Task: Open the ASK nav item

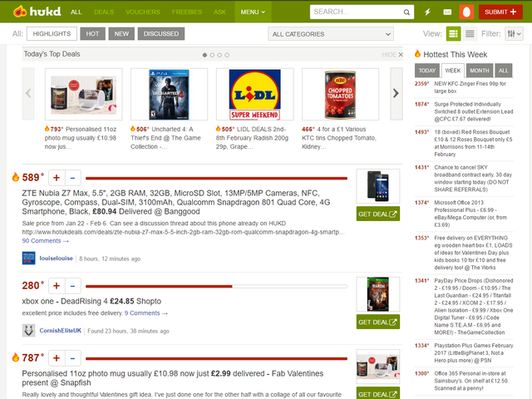Action: coord(219,12)
